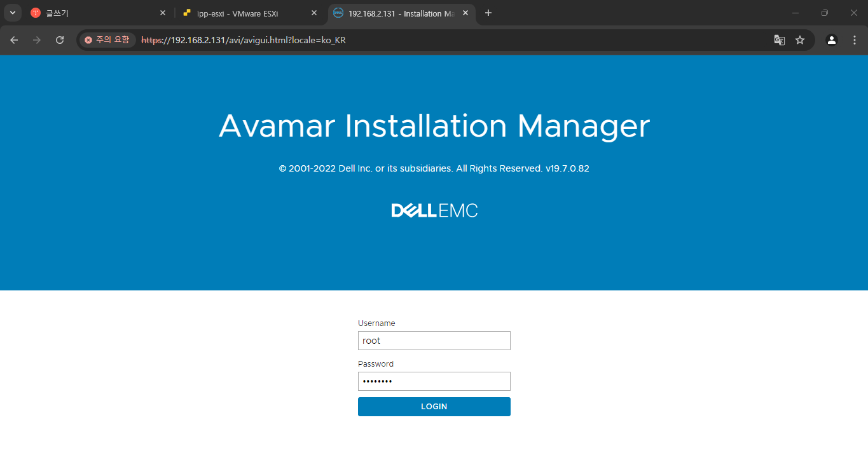Click the Avamar Installation Manager heading
Image resolution: width=868 pixels, height=455 pixels.
pos(434,126)
